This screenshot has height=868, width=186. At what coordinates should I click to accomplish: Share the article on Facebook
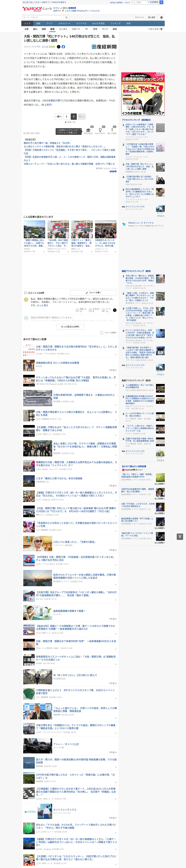tap(63, 47)
